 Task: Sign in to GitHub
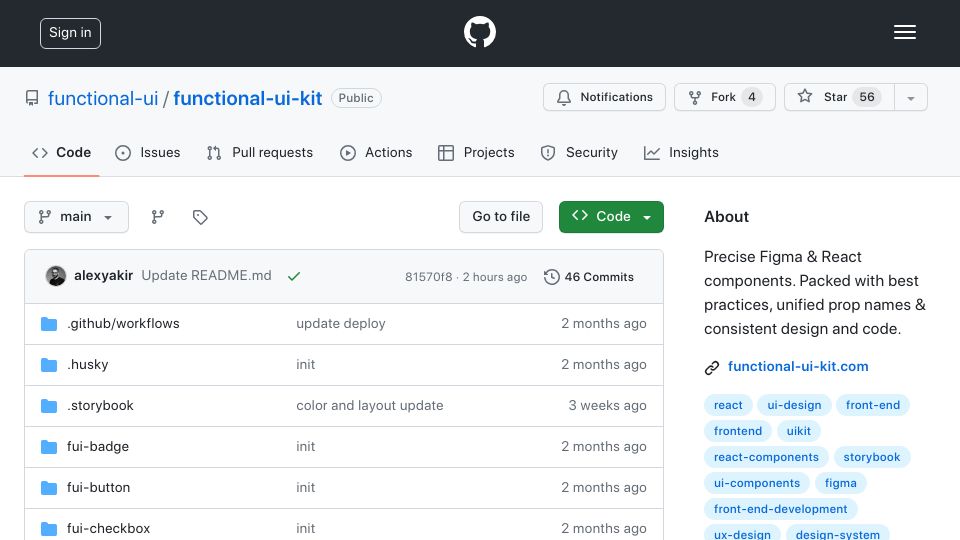tap(70, 33)
